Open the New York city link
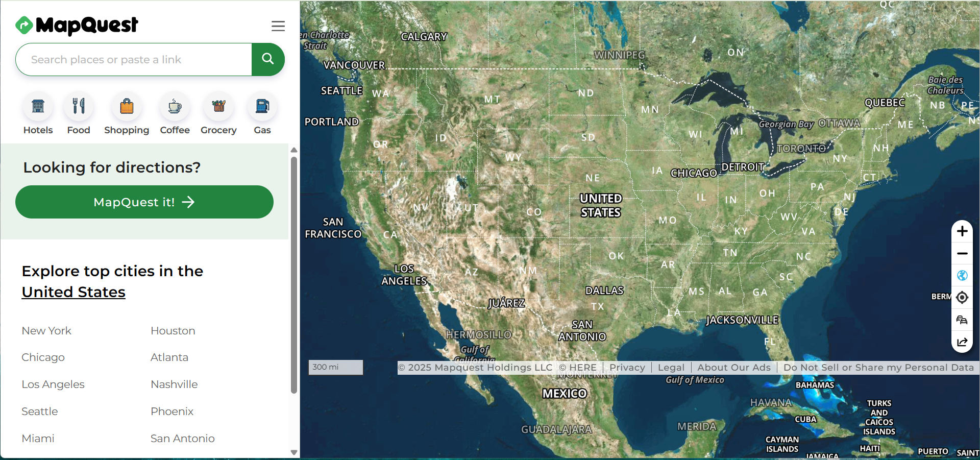Screen dimensions: 980x460 [46, 331]
